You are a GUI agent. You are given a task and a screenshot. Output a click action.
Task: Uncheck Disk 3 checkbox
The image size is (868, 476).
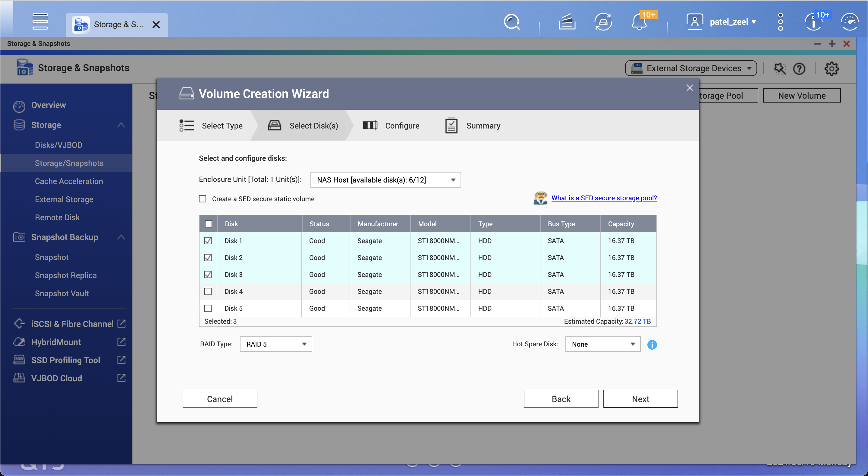[x=208, y=274]
